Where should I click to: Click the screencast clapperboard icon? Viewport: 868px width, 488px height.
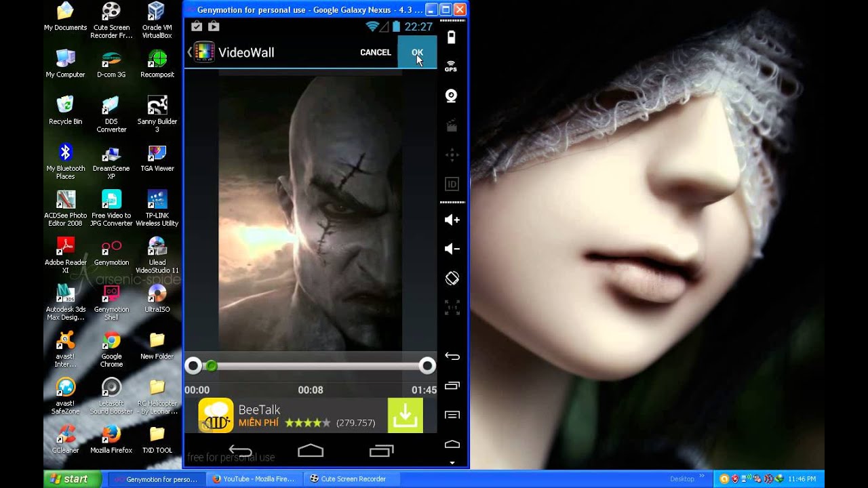coord(452,125)
